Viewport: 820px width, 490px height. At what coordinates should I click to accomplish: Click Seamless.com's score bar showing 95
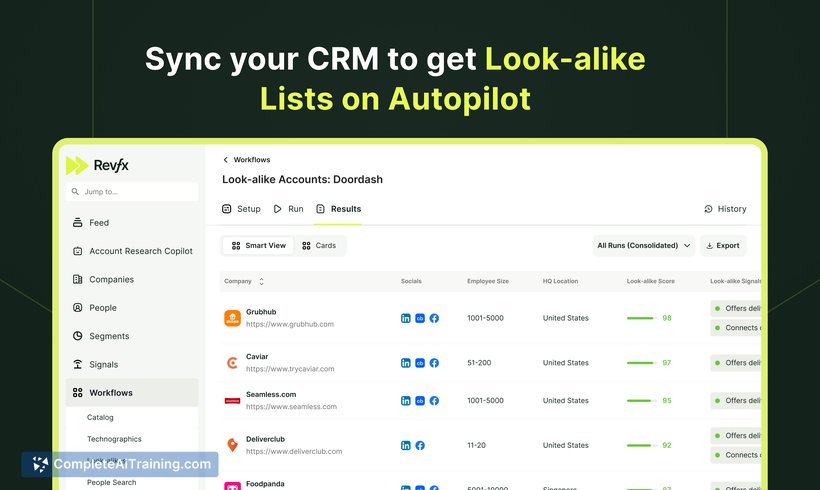coord(641,401)
